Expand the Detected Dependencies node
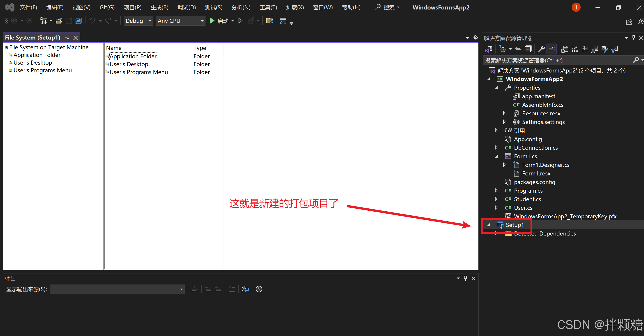 [x=496, y=233]
